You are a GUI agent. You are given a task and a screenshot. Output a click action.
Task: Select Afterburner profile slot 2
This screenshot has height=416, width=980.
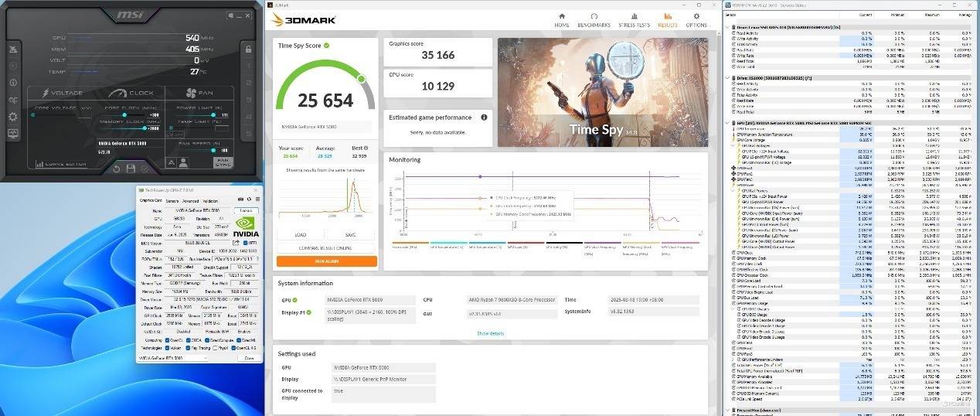[249, 83]
